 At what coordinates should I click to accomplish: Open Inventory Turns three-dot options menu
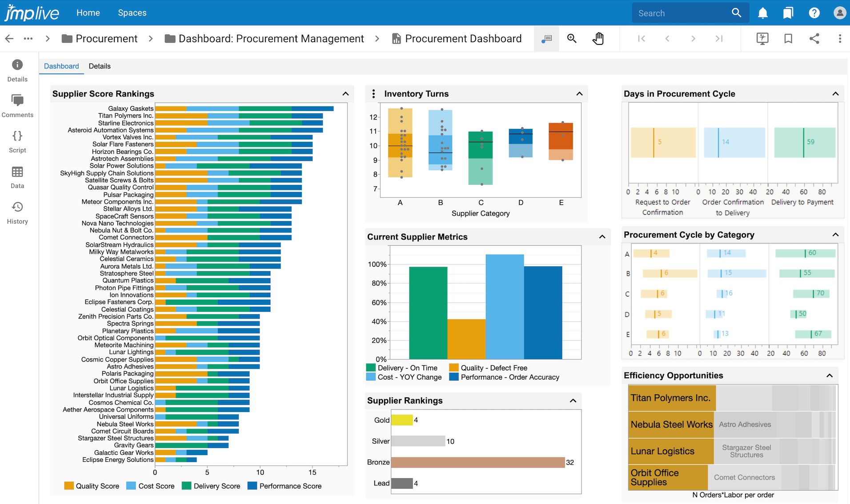click(x=373, y=94)
